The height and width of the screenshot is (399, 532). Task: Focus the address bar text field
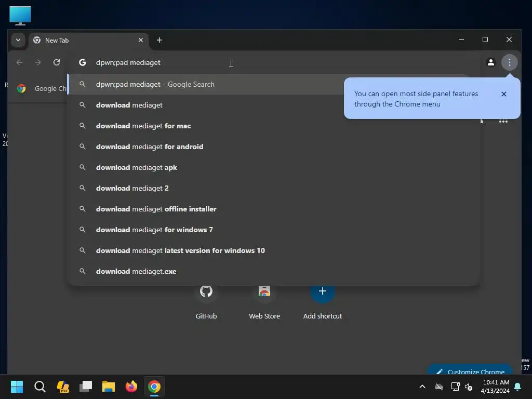273,62
